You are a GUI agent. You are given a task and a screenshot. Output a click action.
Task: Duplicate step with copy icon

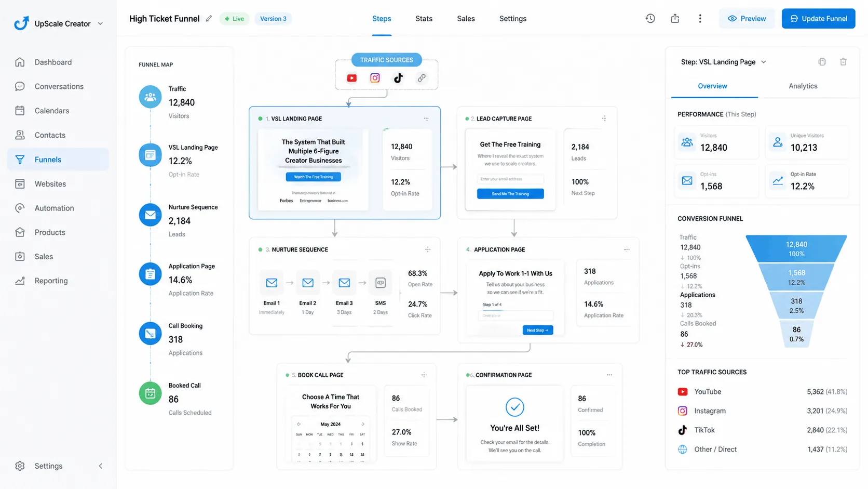(822, 62)
